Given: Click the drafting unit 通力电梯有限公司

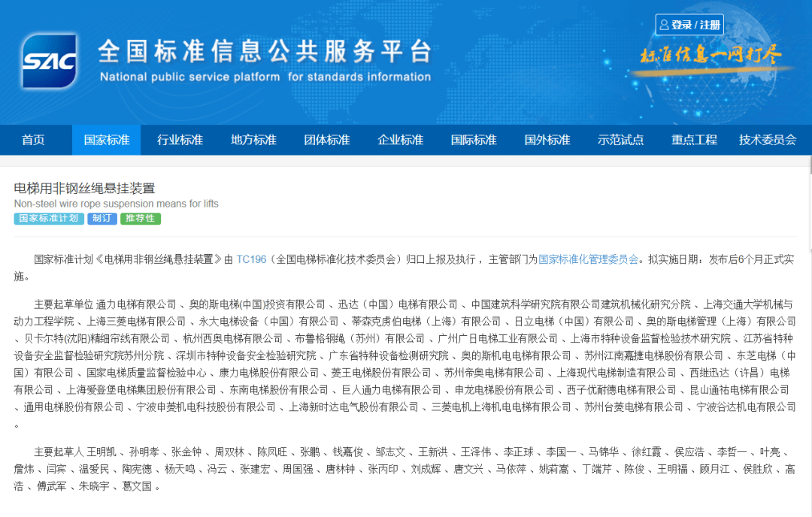Looking at the screenshot, I should tap(136, 304).
